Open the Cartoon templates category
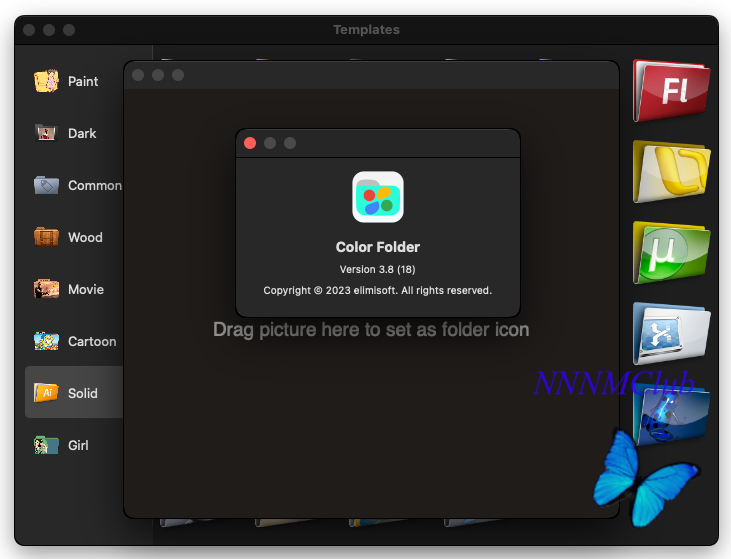This screenshot has width=731, height=559. (x=74, y=341)
